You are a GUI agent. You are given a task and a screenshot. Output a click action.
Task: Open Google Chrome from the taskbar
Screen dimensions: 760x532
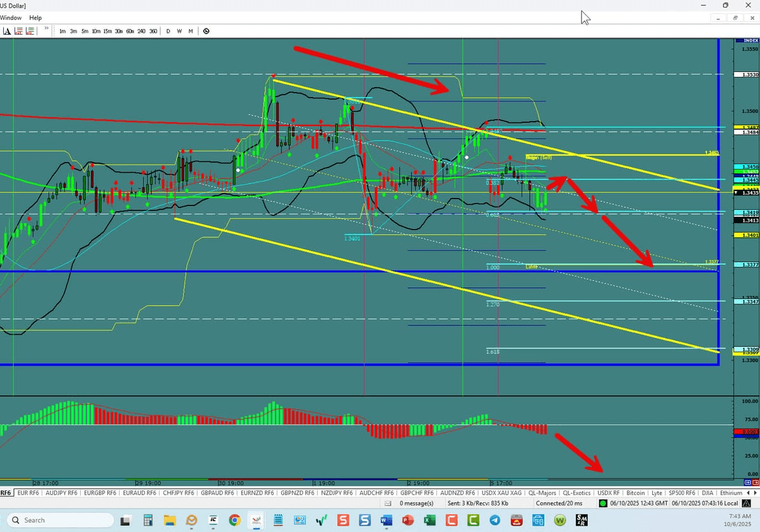pyautogui.click(x=234, y=520)
